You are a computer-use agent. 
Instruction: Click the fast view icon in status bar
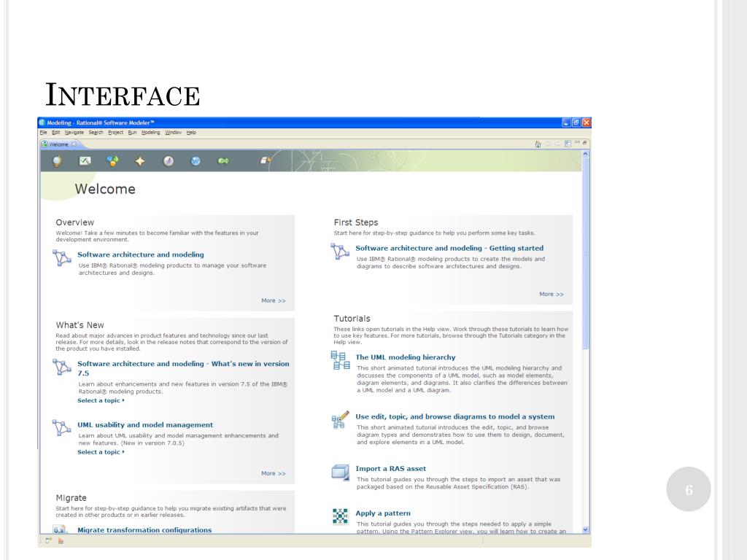[48, 540]
